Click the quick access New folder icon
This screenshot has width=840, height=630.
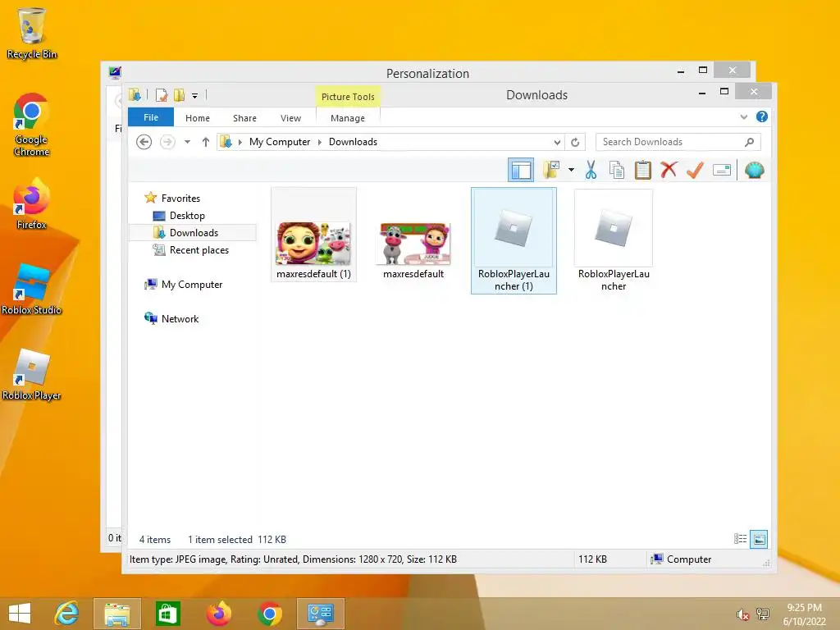[179, 95]
